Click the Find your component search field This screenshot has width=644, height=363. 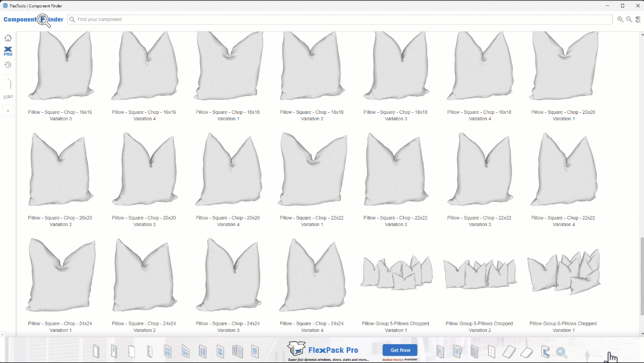point(215,19)
